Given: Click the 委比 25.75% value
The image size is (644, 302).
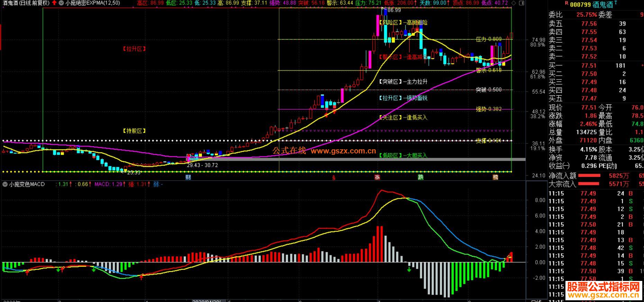Looking at the screenshot, I should 587,15.
